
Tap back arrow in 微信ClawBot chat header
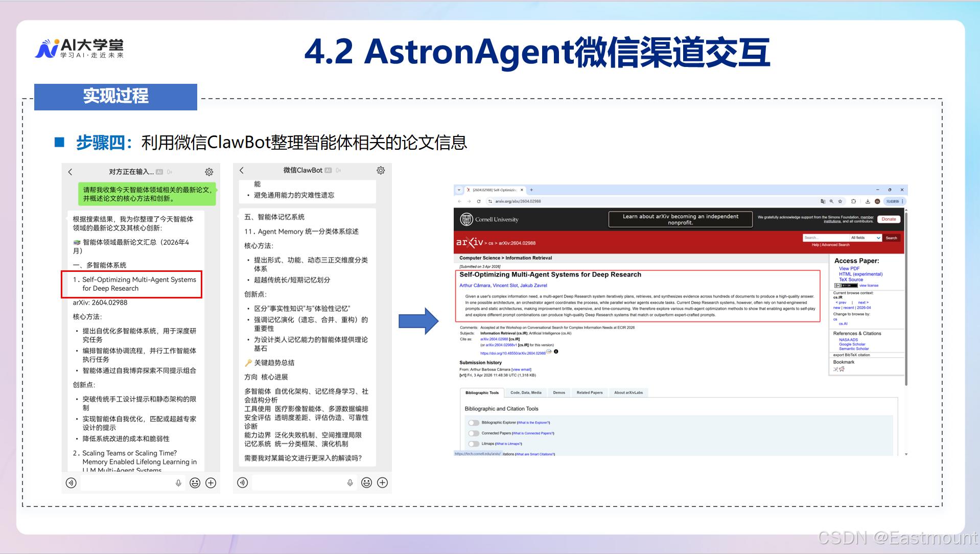(242, 170)
